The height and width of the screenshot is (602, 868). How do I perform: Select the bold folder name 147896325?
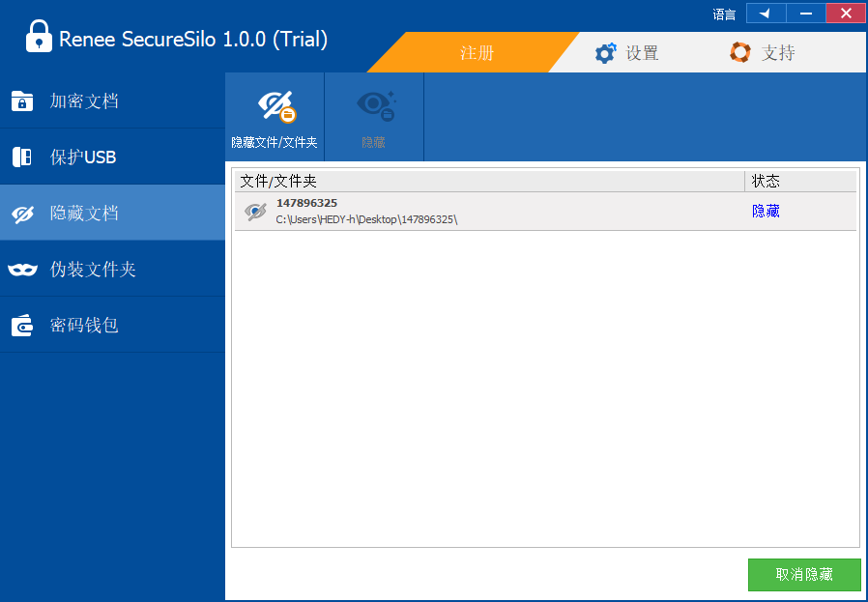point(306,203)
